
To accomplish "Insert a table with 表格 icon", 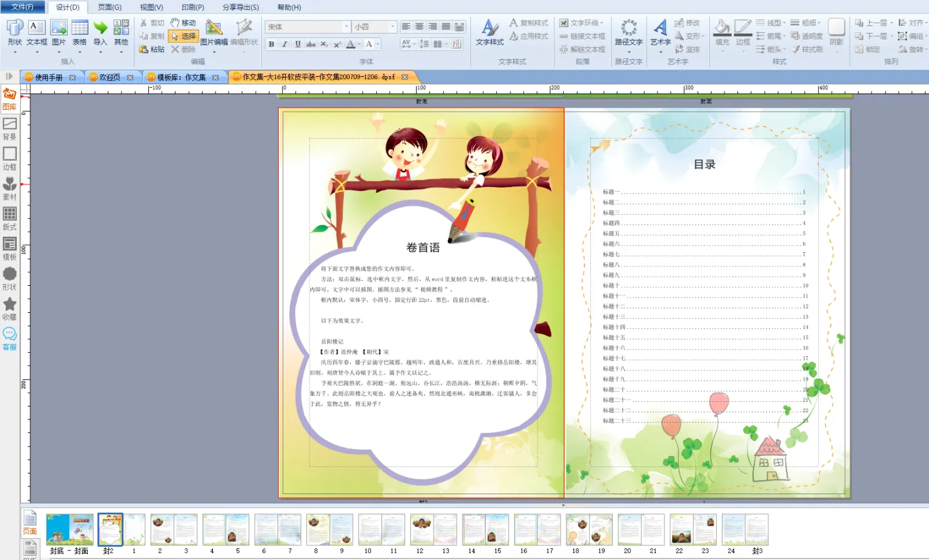I will click(79, 32).
